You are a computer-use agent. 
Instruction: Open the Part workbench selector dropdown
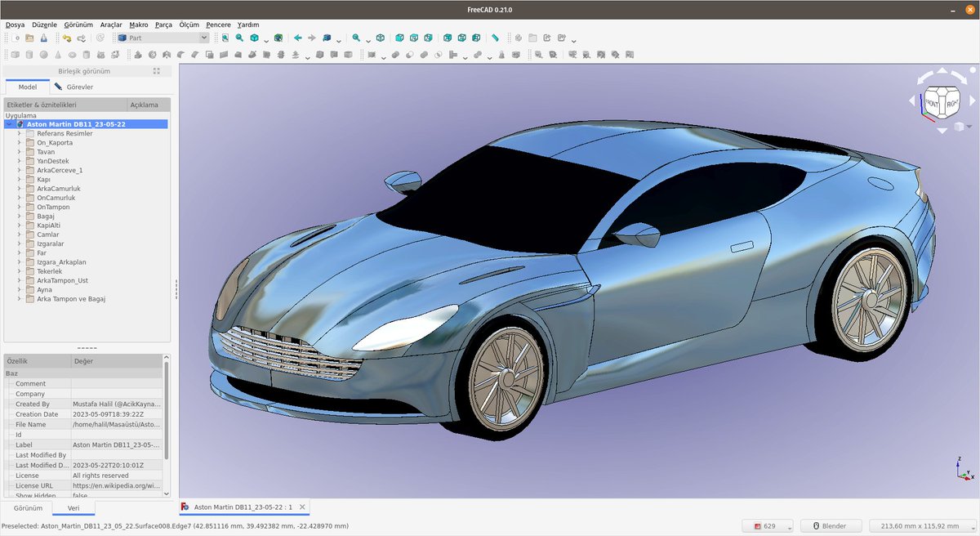click(x=163, y=38)
